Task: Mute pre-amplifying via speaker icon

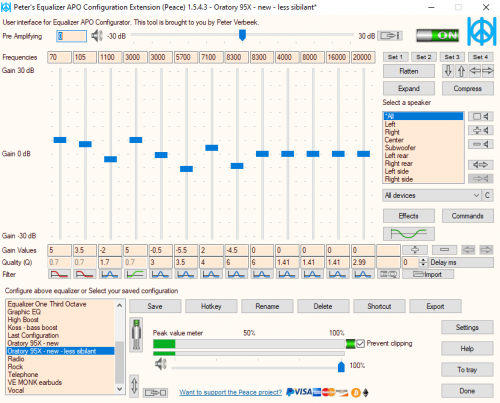Action: (x=97, y=36)
